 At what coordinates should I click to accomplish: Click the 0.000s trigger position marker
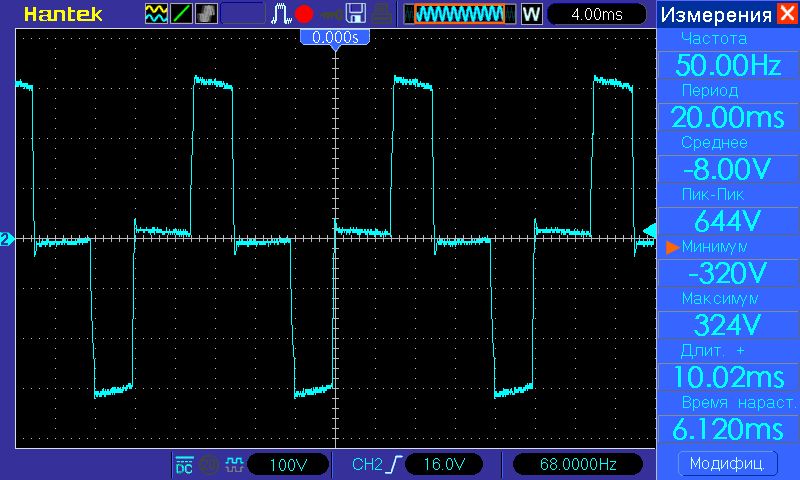click(x=335, y=38)
